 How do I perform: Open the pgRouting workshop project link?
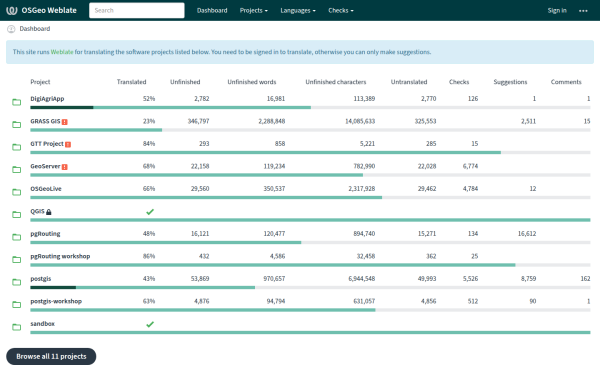click(60, 256)
